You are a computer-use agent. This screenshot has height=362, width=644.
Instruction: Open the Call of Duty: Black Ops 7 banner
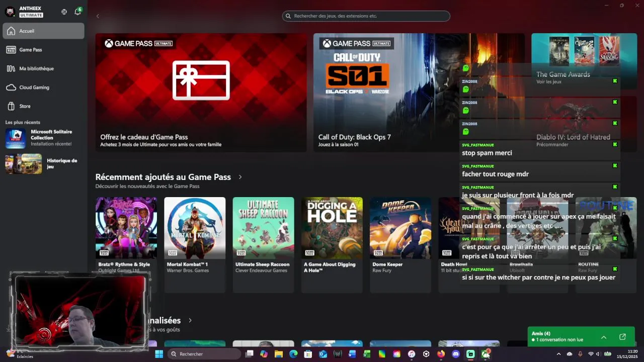[419, 93]
